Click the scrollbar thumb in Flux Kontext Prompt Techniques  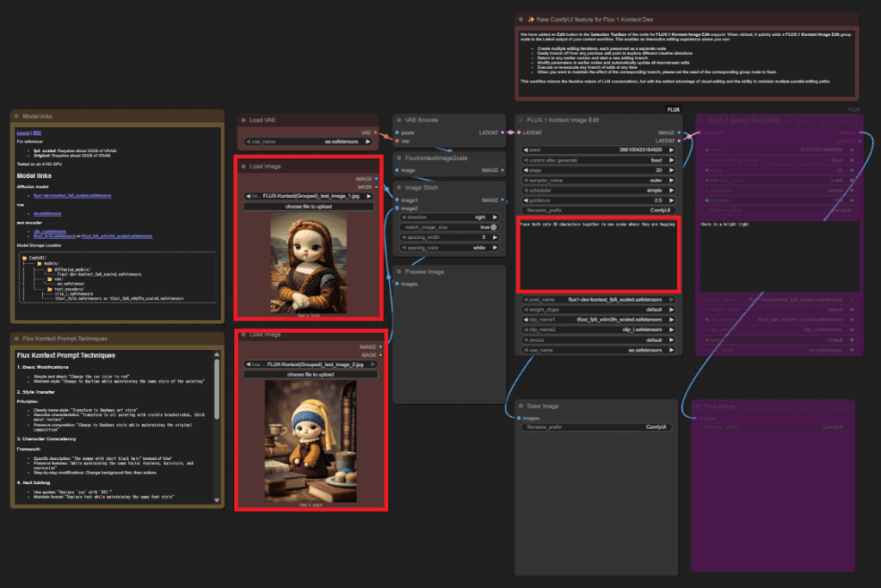[217, 389]
